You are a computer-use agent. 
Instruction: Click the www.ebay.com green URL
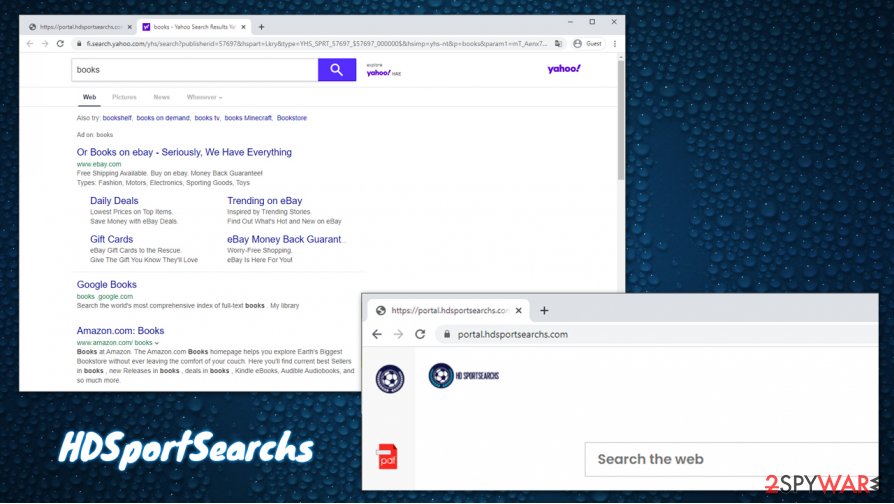point(99,164)
